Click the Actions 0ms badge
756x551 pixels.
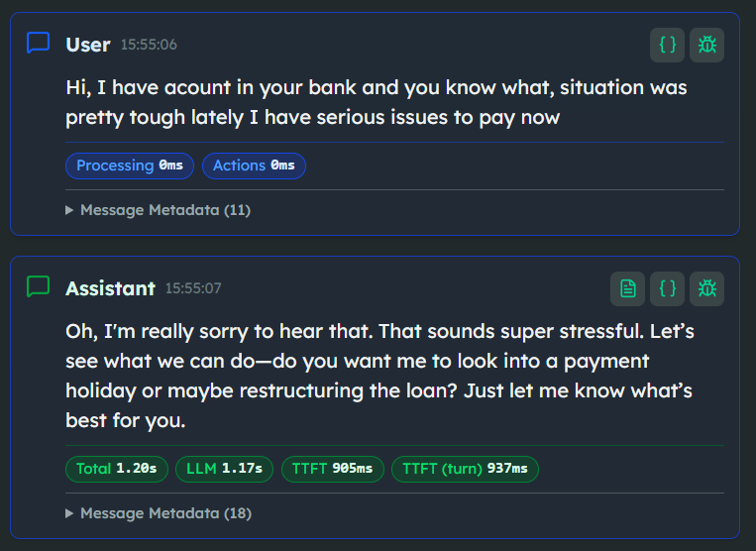click(254, 165)
